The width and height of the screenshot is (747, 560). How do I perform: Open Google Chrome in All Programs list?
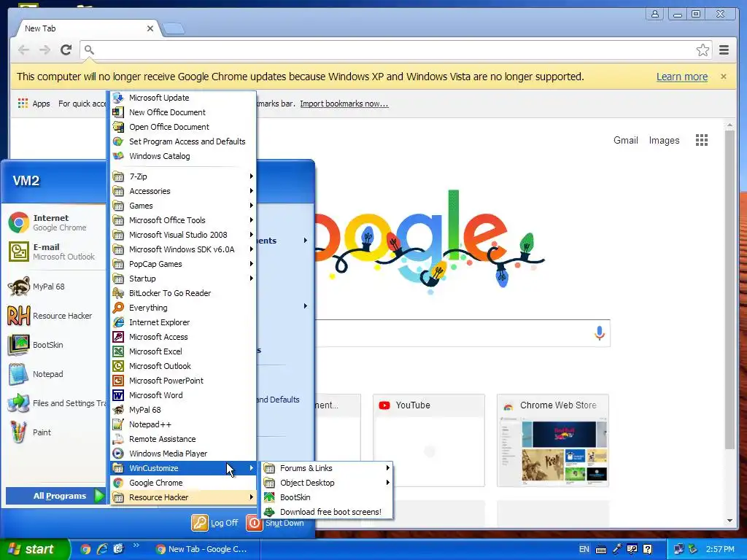pos(183,483)
